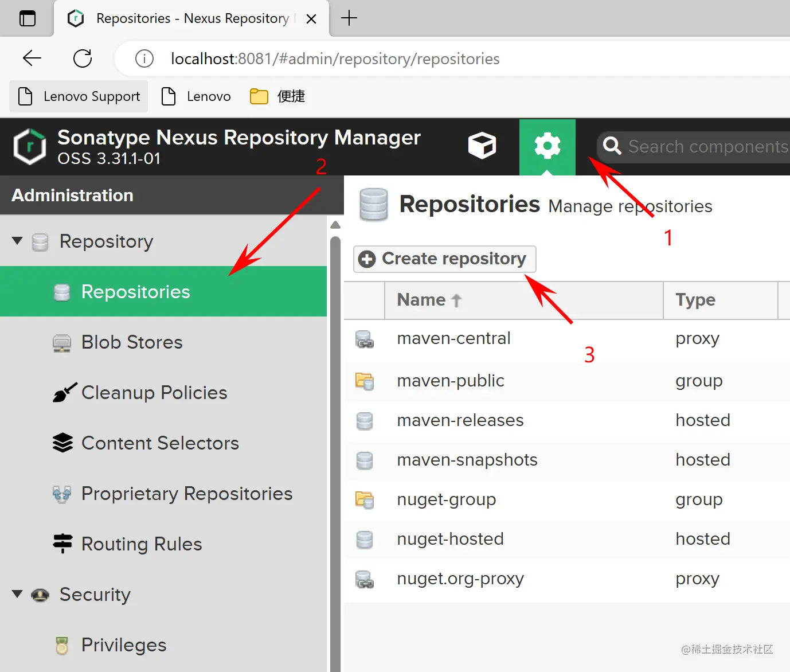Click the browser refresh icon
Viewport: 790px width, 672px height.
coord(83,58)
